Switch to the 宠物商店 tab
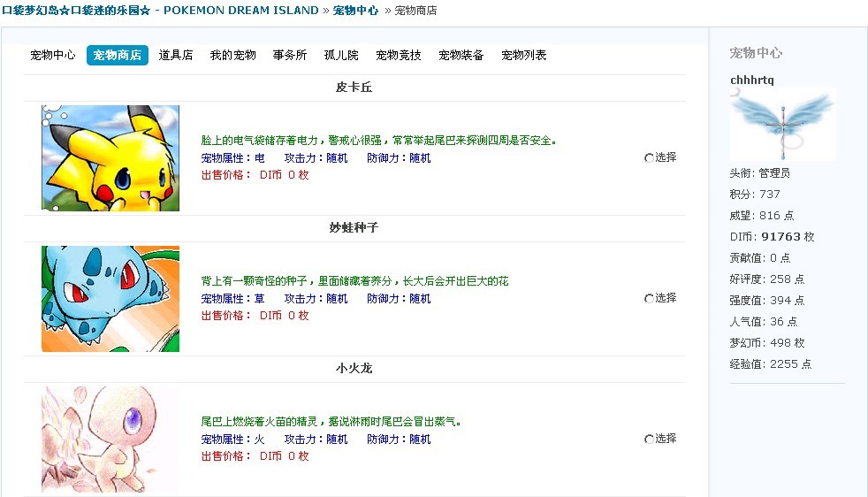Image resolution: width=868 pixels, height=497 pixels. click(117, 55)
